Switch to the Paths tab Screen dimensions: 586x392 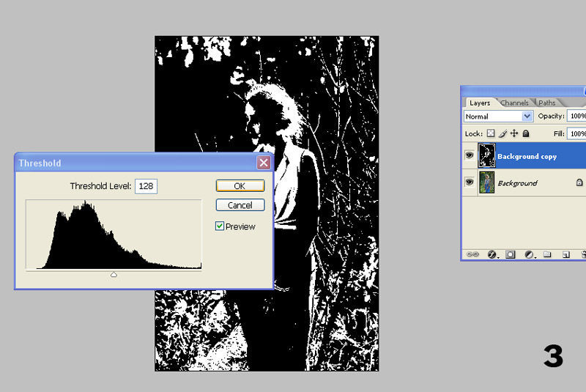(x=547, y=103)
